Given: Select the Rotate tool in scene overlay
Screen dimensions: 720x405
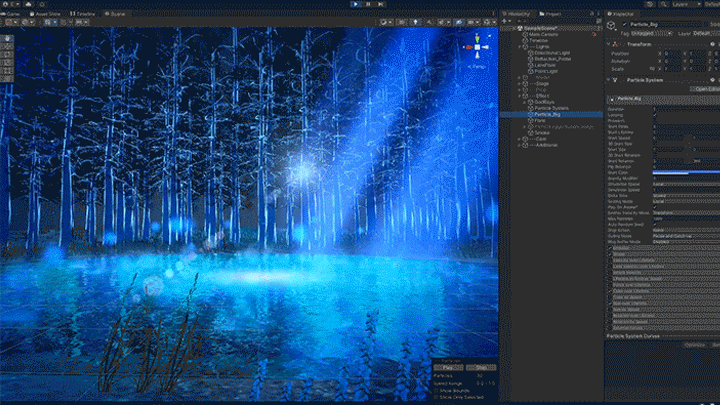Looking at the screenshot, I should 7,55.
